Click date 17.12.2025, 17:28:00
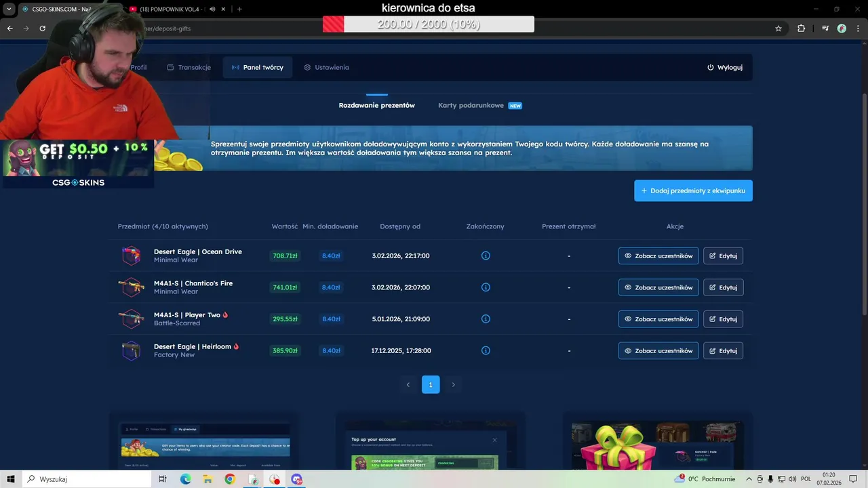This screenshot has width=868, height=488. pyautogui.click(x=401, y=350)
